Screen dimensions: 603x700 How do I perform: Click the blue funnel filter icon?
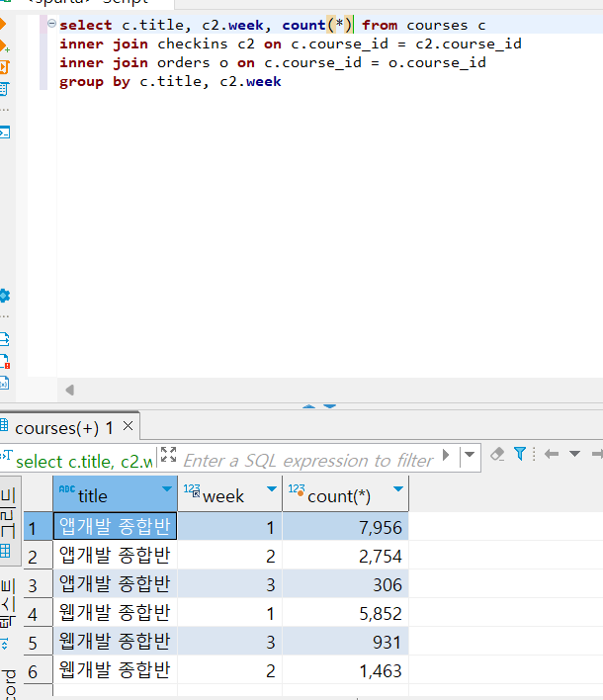(520, 454)
